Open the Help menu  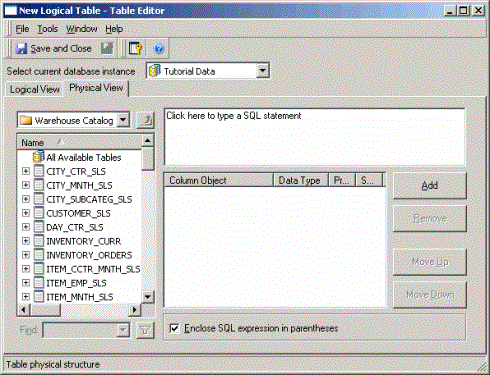pyautogui.click(x=114, y=29)
